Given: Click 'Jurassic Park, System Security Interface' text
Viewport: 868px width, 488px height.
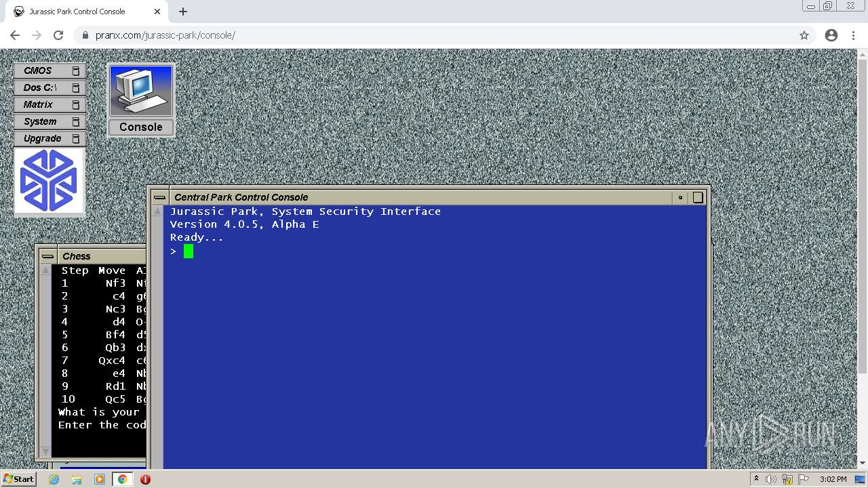Looking at the screenshot, I should pyautogui.click(x=305, y=211).
